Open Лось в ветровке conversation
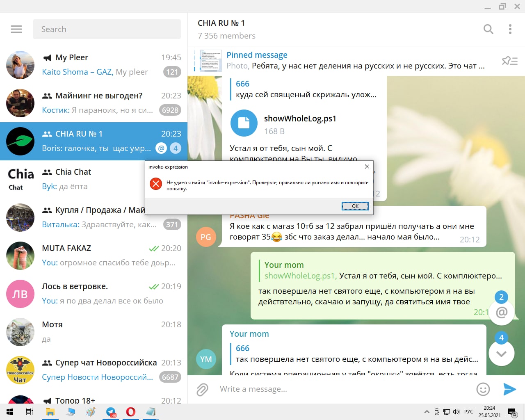The height and width of the screenshot is (420, 525). pyautogui.click(x=94, y=294)
